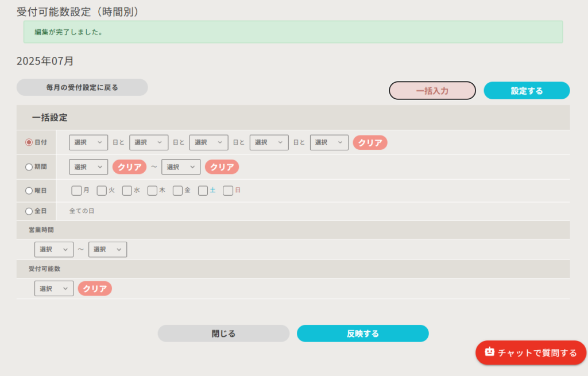
Task: Select the 曜日 radio button
Action: click(29, 191)
